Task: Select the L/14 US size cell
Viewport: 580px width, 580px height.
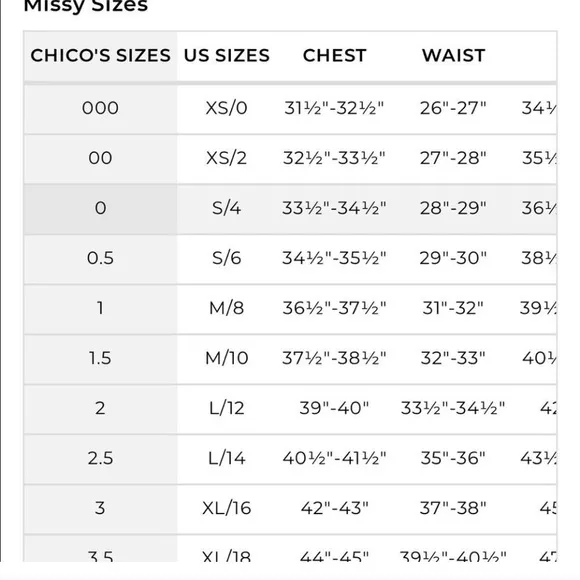Action: [226, 459]
